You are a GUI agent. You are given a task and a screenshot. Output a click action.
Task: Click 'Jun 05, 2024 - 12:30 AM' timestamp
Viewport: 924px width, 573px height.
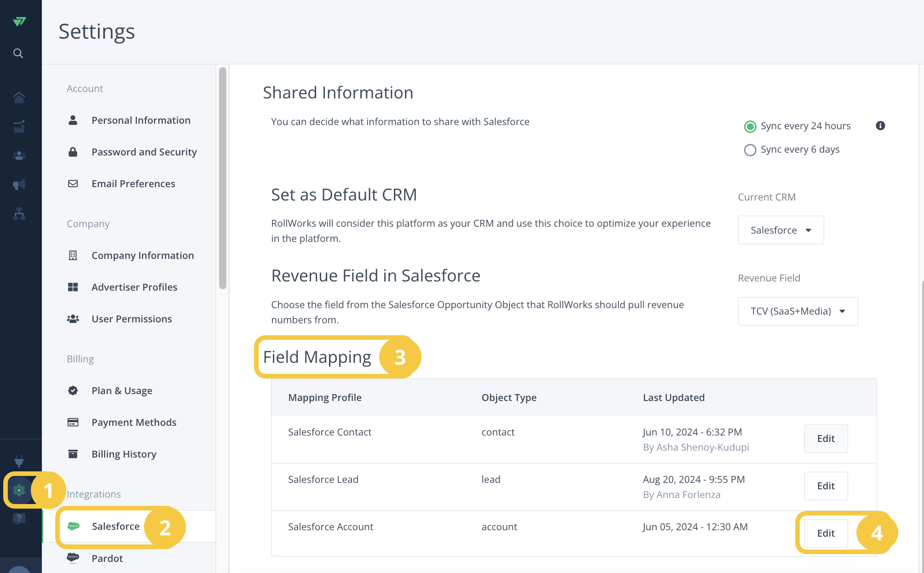click(x=695, y=527)
